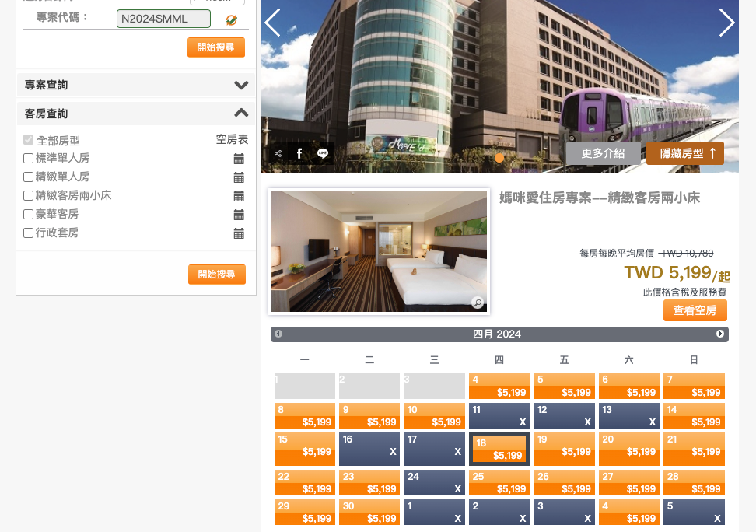This screenshot has height=532, width=756.
Task: Click the 專案代碼 input field
Action: click(x=163, y=19)
